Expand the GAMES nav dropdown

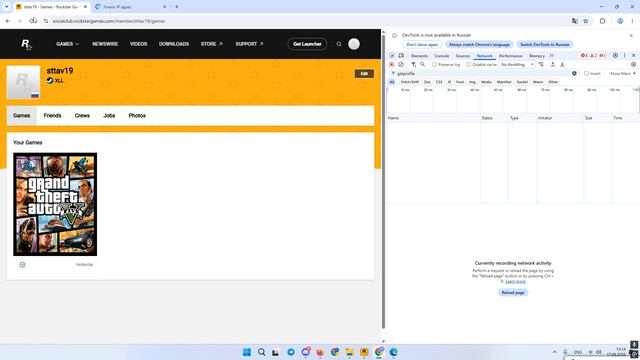coord(67,44)
